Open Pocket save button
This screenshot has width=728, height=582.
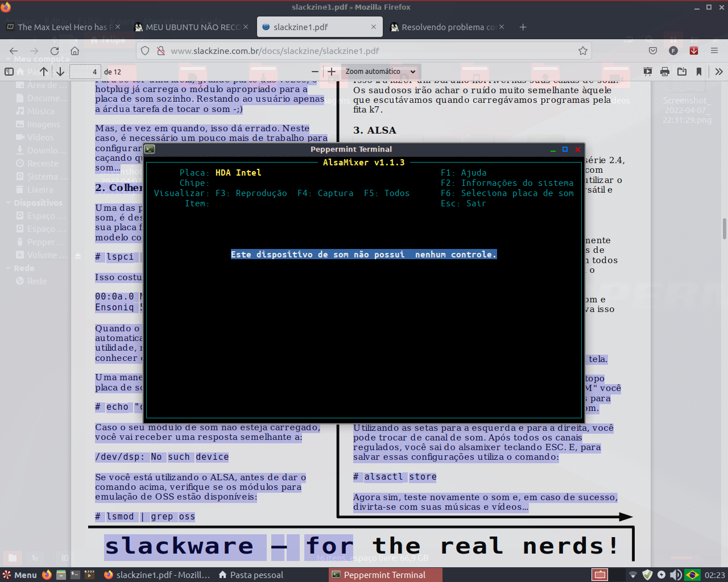coord(653,51)
